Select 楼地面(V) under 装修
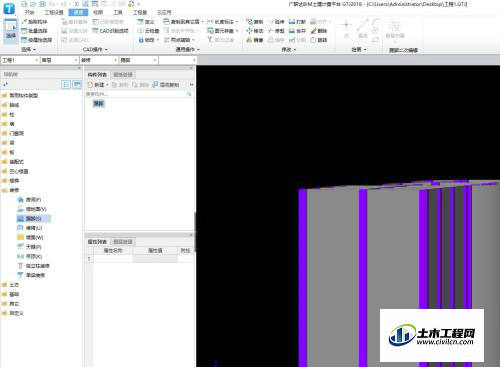The height and width of the screenshot is (367, 500). click(32, 209)
